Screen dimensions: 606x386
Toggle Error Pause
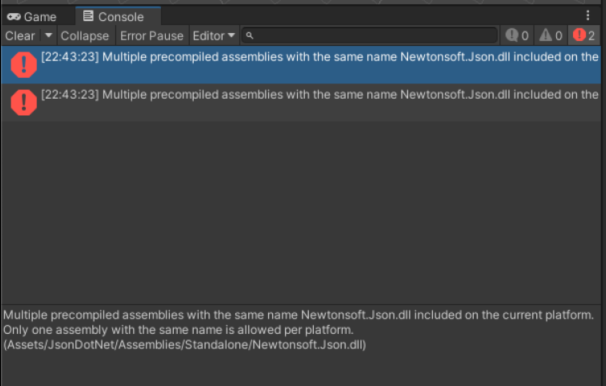[x=152, y=36]
